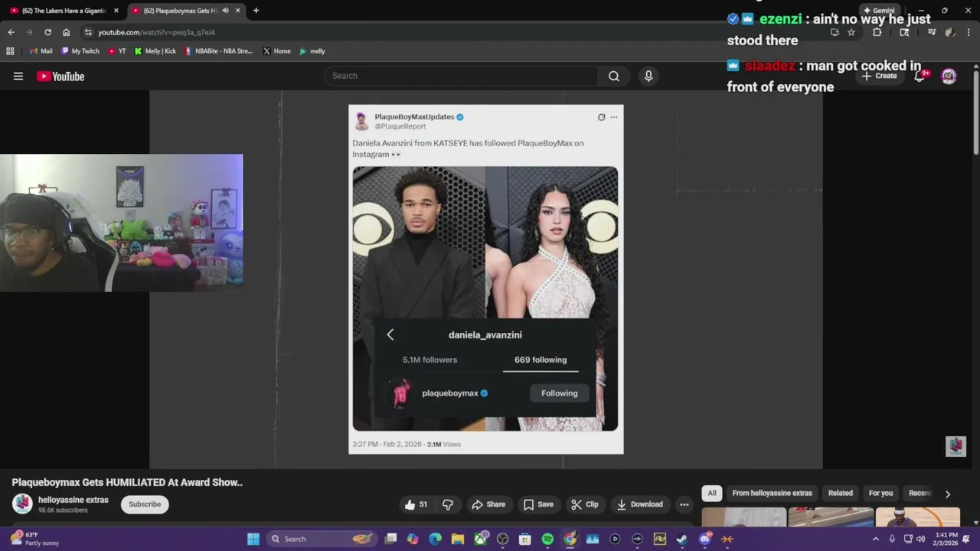
Task: Click the Create button
Action: coord(879,76)
